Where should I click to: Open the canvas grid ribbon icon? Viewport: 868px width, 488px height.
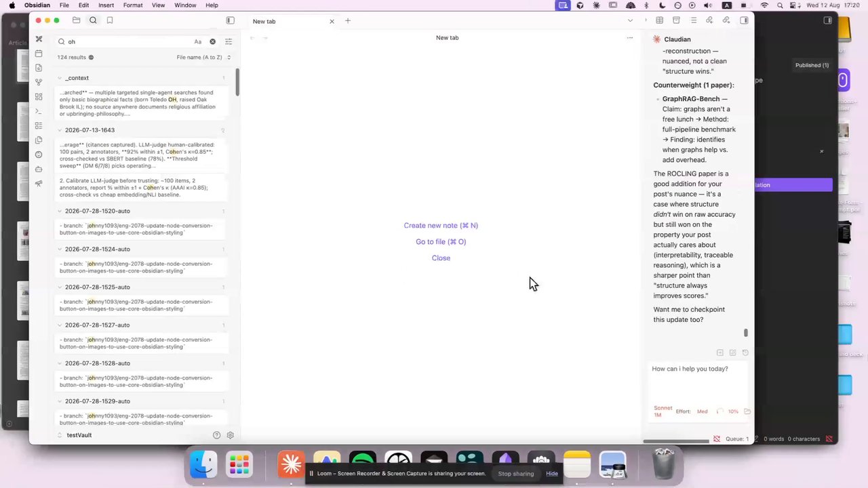pyautogui.click(x=39, y=97)
